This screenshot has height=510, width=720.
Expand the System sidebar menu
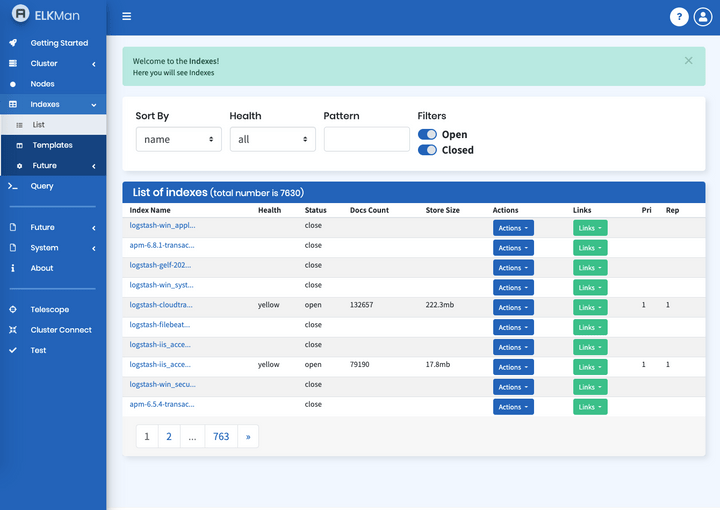pyautogui.click(x=53, y=248)
